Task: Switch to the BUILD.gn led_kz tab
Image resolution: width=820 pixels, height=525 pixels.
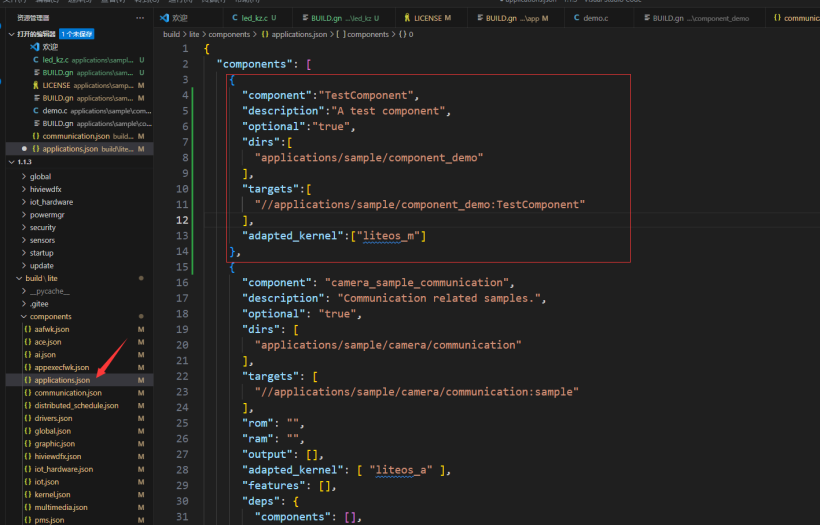Action: tap(345, 18)
